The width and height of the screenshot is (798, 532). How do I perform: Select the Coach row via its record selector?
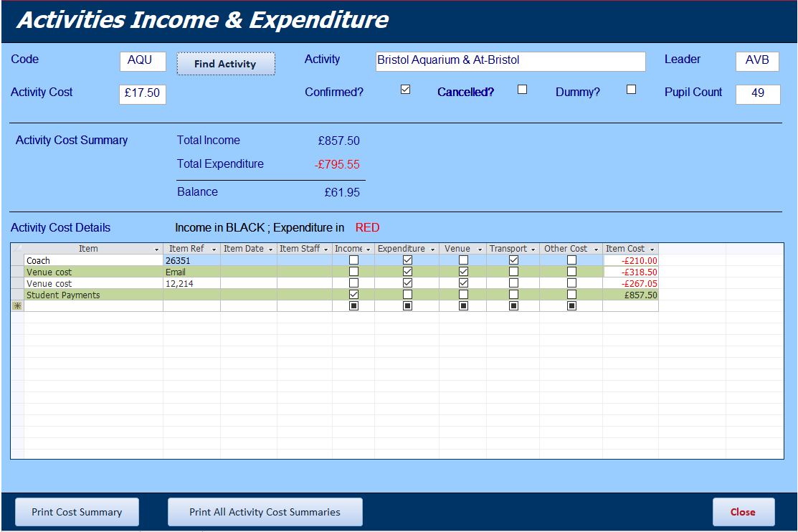17,260
